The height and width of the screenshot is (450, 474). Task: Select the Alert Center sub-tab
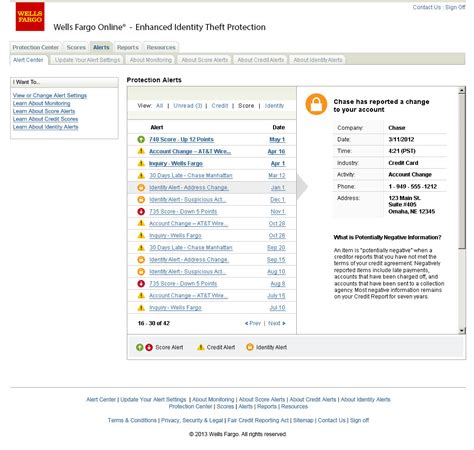28,60
